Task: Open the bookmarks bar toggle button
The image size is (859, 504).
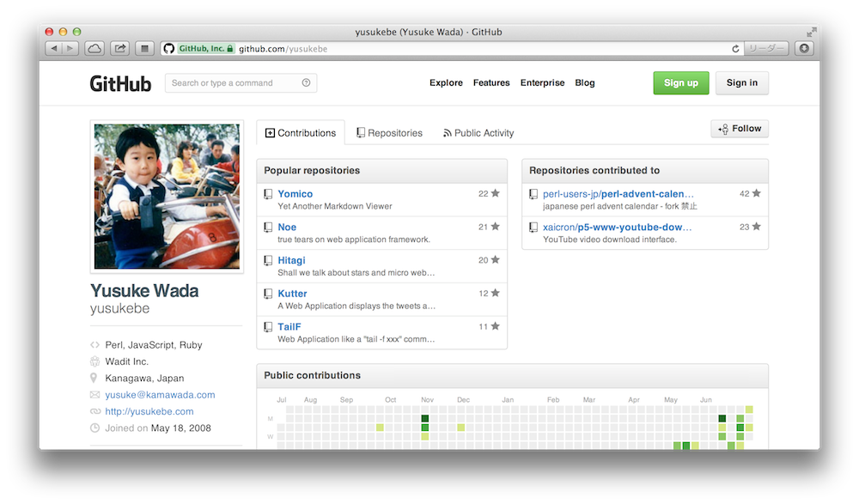Action: tap(144, 48)
